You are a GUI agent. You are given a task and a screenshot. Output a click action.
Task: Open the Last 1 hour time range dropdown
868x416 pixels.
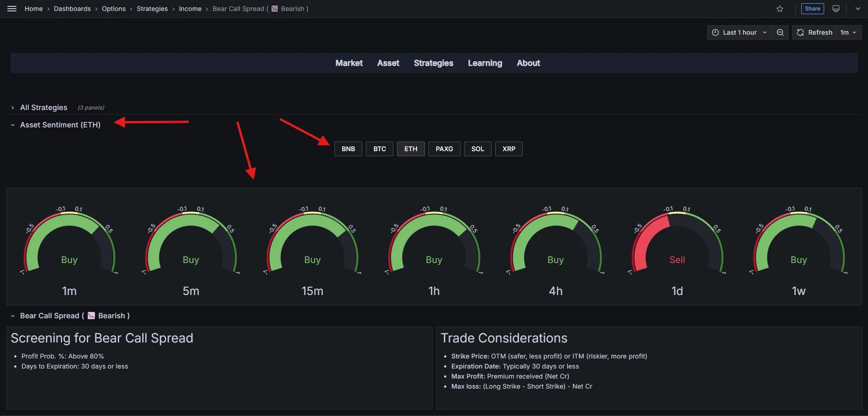pos(739,32)
